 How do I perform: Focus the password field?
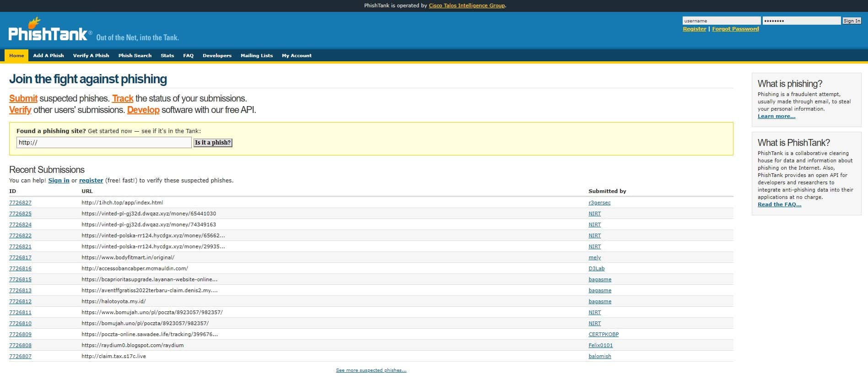[801, 21]
